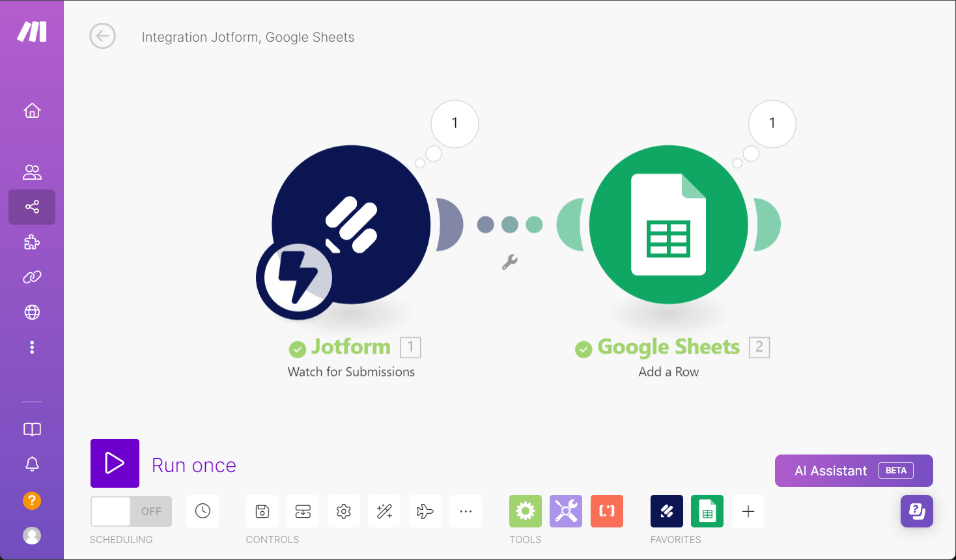Screen dimensions: 956x560
Task: Click scenario title Integration Jotform, Google Sheets
Action: [248, 37]
